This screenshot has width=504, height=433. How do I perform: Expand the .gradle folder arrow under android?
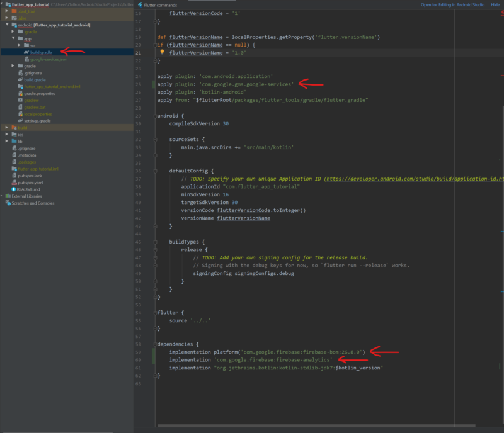[x=13, y=31]
